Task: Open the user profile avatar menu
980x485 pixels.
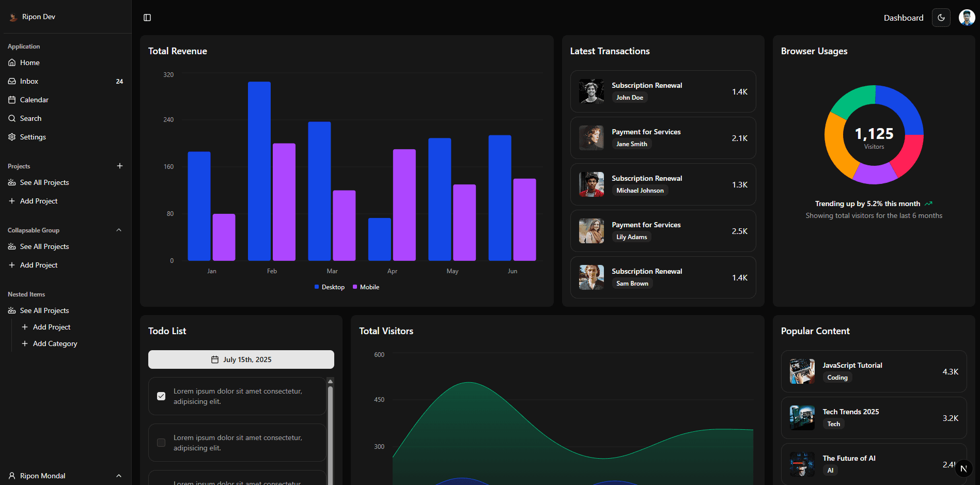Action: 967,18
